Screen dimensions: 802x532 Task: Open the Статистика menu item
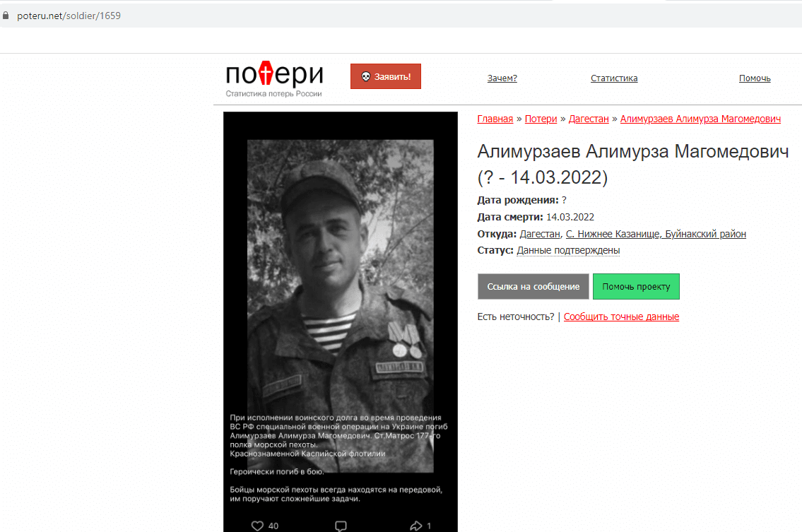click(x=614, y=78)
